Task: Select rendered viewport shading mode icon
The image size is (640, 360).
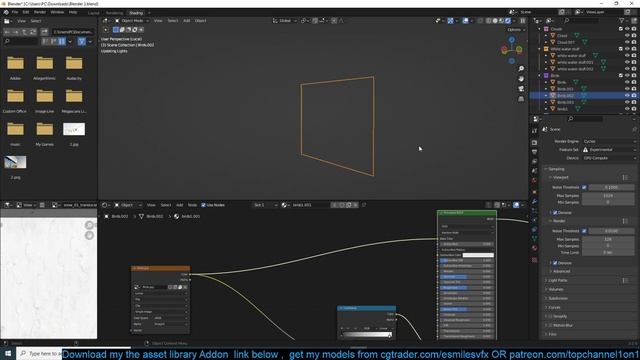Action: [x=508, y=20]
